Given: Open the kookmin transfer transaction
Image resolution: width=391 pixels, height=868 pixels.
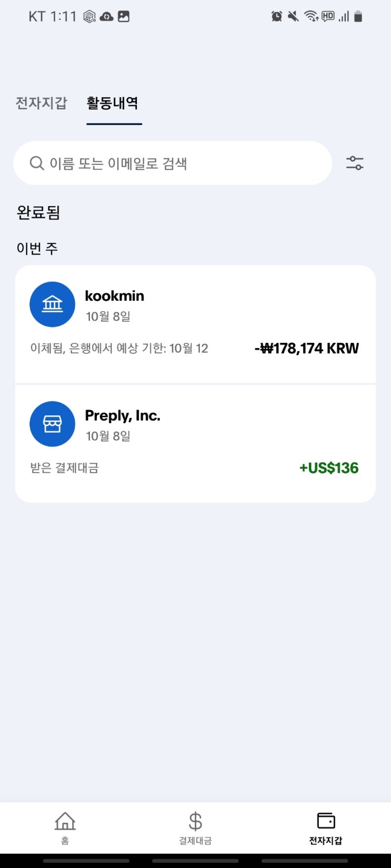Looking at the screenshot, I should 195,324.
